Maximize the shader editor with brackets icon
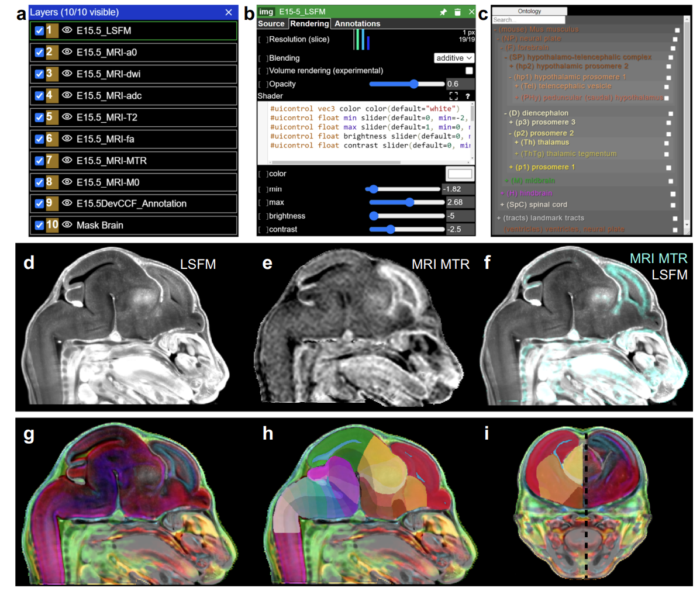 453,96
